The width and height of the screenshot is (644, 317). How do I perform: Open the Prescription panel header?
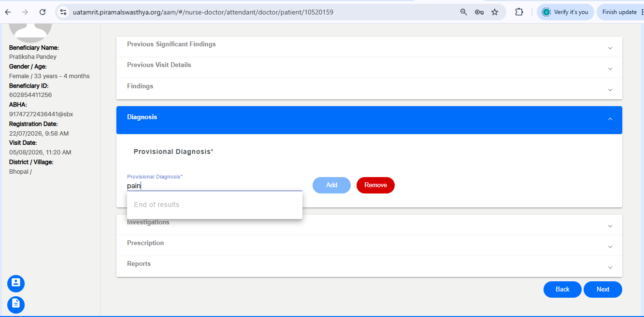point(369,246)
